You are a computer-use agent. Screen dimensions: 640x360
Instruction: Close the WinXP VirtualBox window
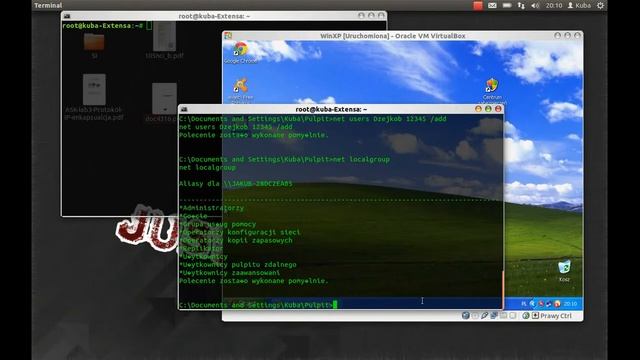577,36
